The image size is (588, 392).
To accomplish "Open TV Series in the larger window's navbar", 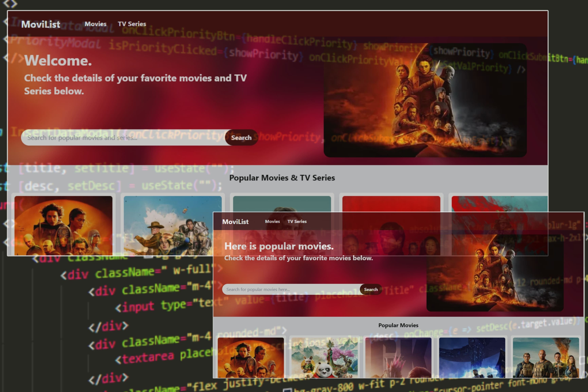I will tap(132, 24).
